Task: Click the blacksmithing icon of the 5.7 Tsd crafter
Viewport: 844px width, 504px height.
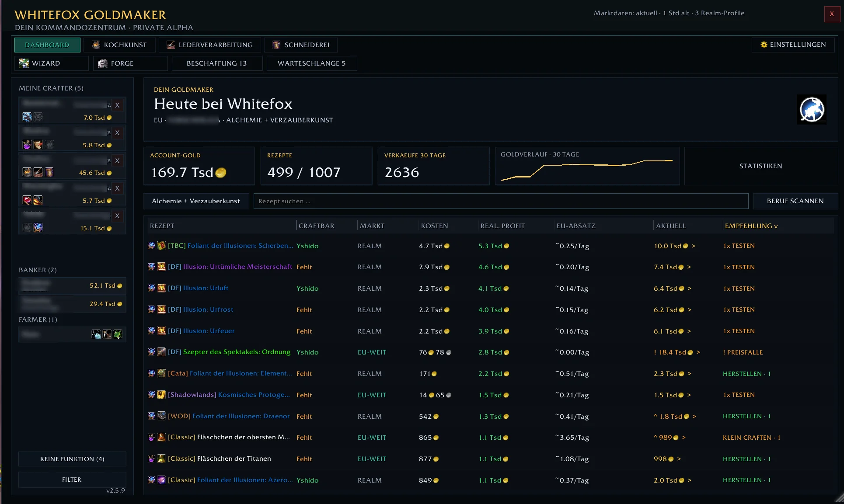Action: 38,200
